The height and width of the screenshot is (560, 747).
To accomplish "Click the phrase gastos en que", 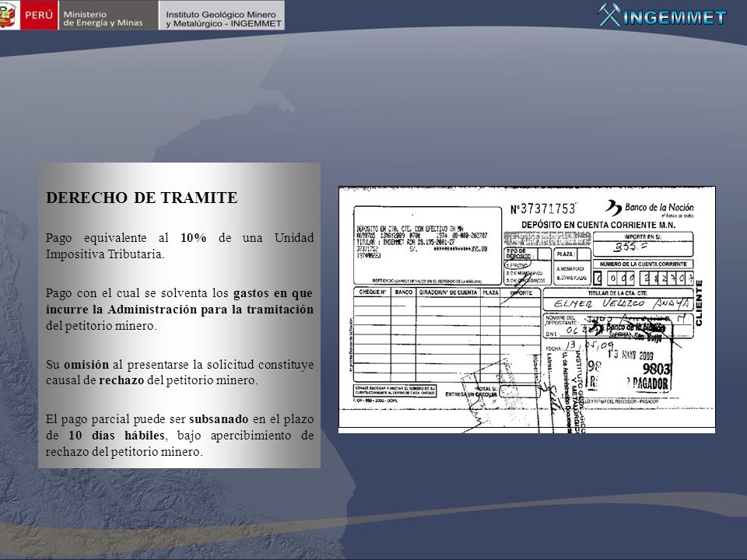I will 273,293.
